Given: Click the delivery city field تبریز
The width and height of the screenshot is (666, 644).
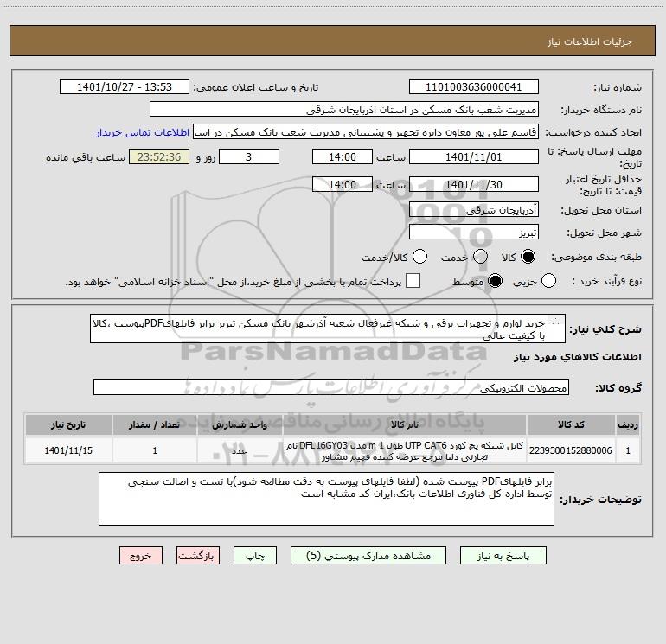Looking at the screenshot, I should (x=474, y=233).
